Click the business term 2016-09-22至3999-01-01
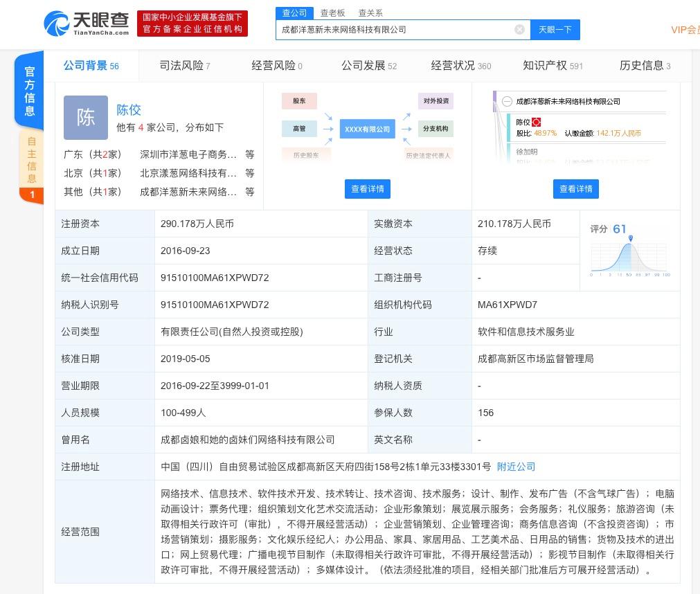This screenshot has height=594, width=700. (x=215, y=386)
